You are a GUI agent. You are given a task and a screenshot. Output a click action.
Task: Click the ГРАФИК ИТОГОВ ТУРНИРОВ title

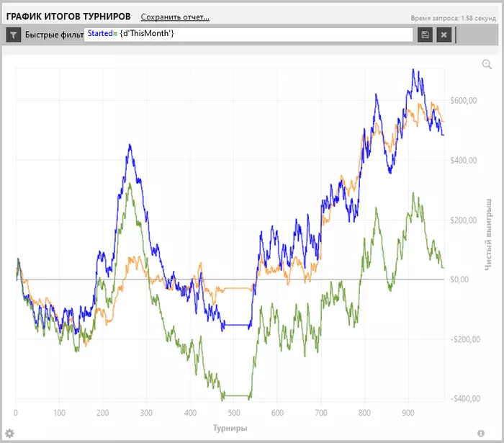[x=68, y=17]
